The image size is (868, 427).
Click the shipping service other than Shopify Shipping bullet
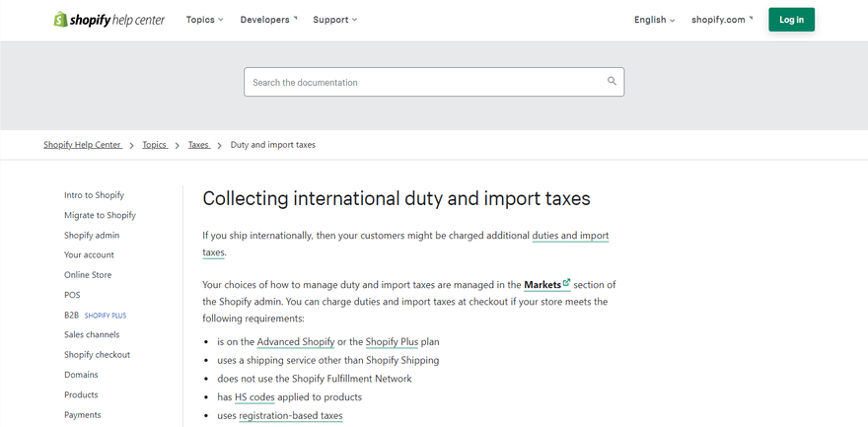pyautogui.click(x=328, y=361)
